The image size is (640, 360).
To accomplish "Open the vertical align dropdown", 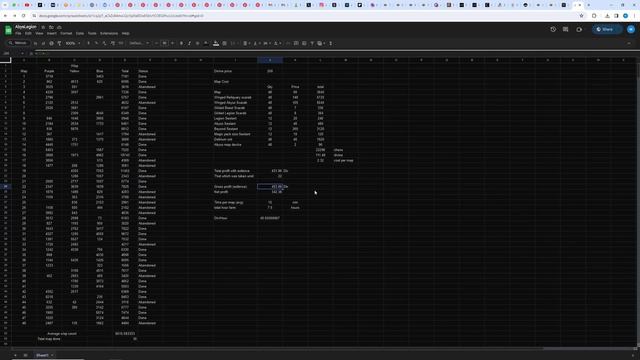I will point(256,43).
